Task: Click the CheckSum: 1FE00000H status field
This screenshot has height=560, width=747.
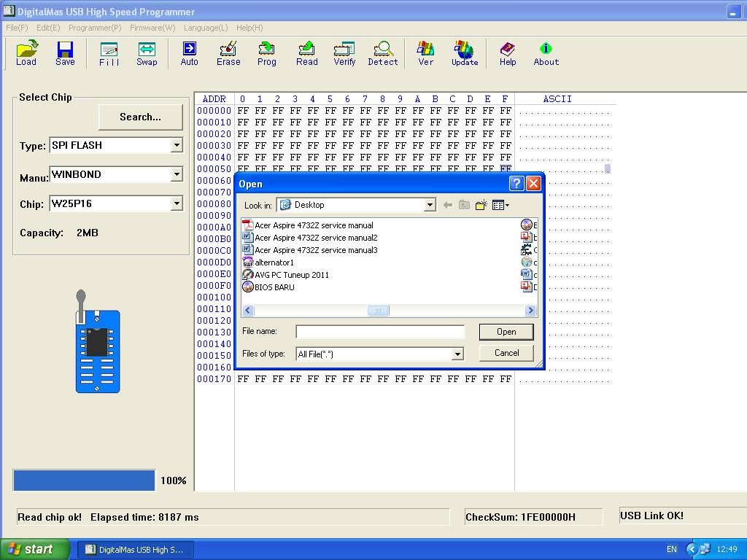Action: tap(533, 517)
